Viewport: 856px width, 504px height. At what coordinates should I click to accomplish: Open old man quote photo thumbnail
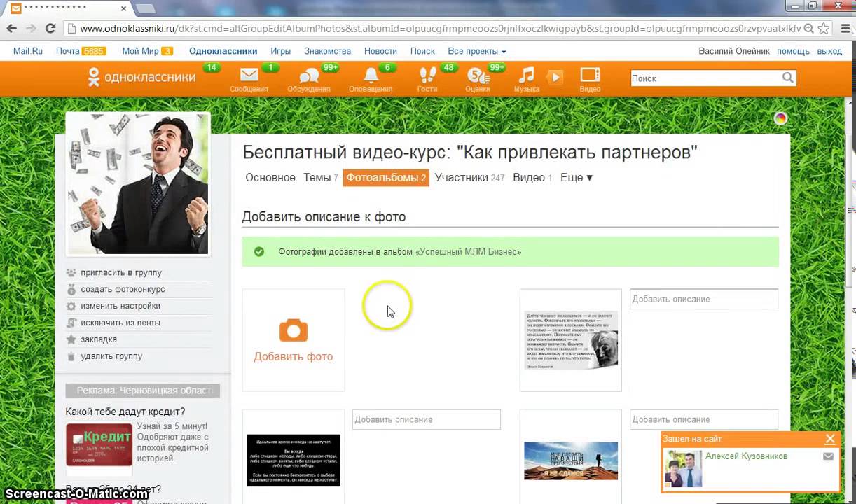571,340
